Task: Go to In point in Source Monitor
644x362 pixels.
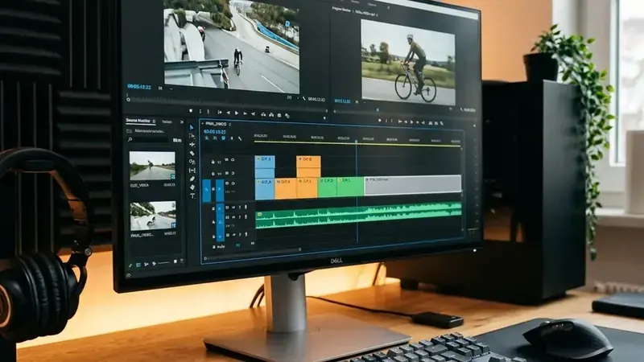Action: tap(220, 113)
